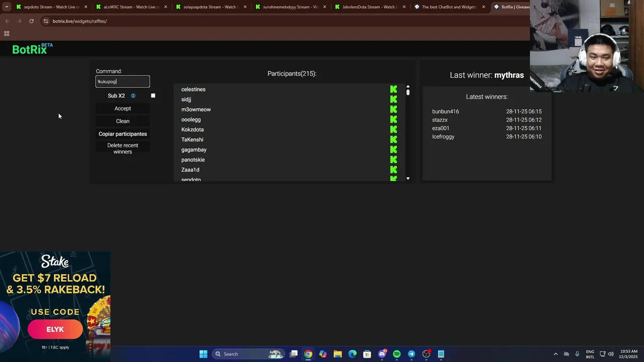The height and width of the screenshot is (362, 644).
Task: Click the Kick icon next to celestines
Action: [x=393, y=89]
